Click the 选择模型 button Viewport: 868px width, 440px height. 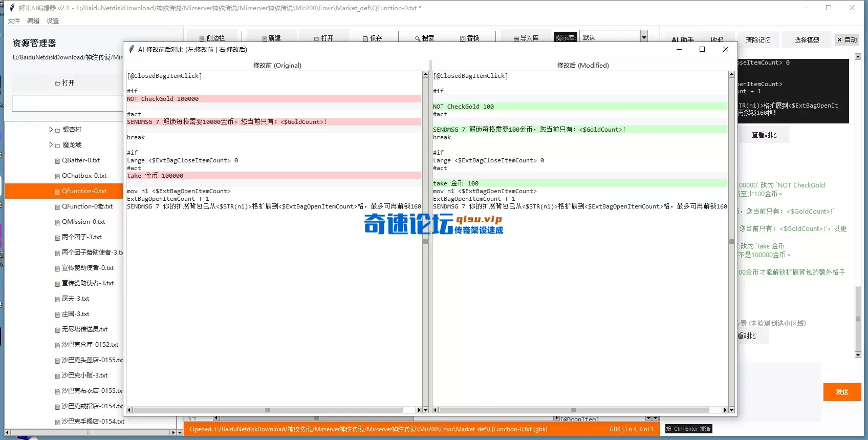807,39
